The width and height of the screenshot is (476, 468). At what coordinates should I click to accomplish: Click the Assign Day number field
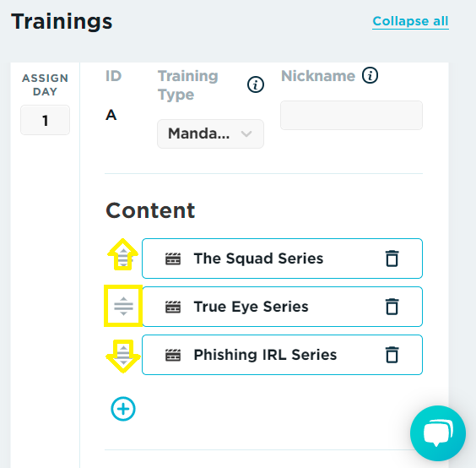[x=45, y=120]
